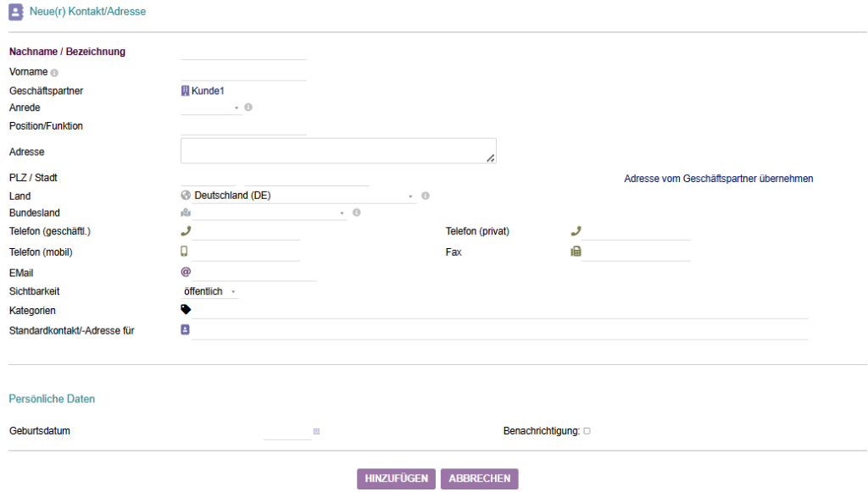Open the Geburtsdatum calendar picker icon
868x492 pixels.
[316, 432]
